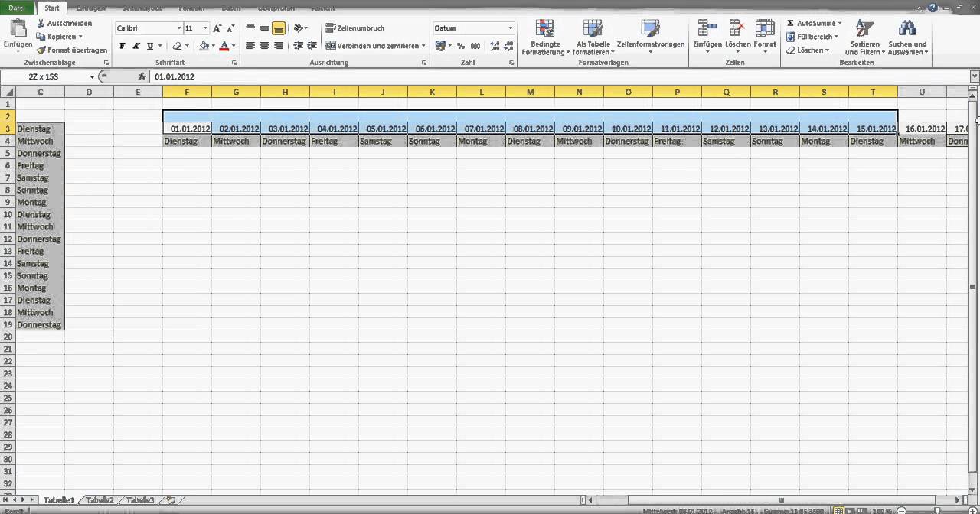Align text to top
Viewport: 980px width, 514px height.
250,28
